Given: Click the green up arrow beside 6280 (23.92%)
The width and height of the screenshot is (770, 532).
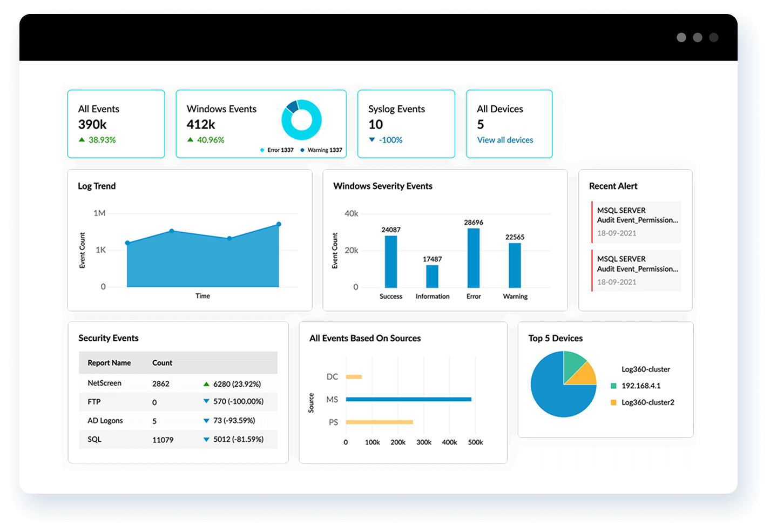Looking at the screenshot, I should click(x=206, y=384).
